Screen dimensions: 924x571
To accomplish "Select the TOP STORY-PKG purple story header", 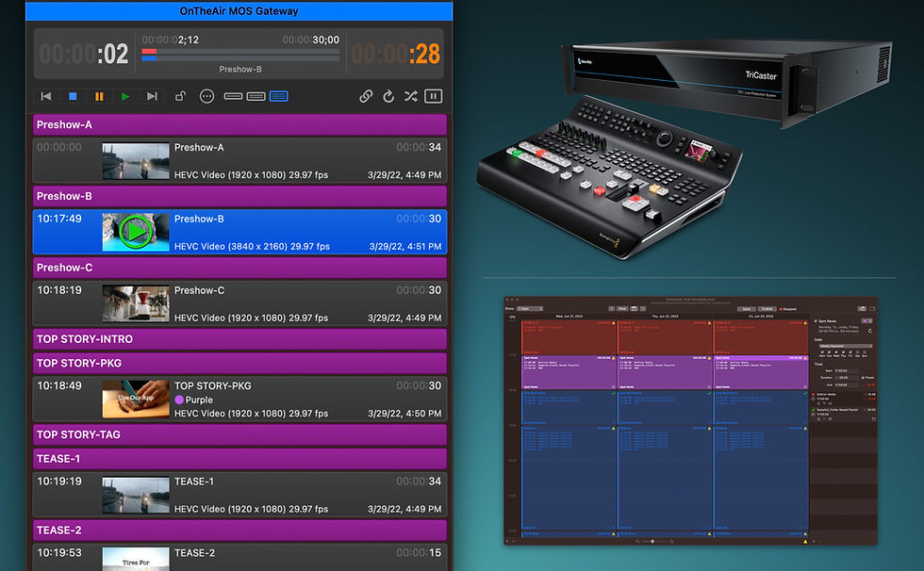I will tap(239, 363).
